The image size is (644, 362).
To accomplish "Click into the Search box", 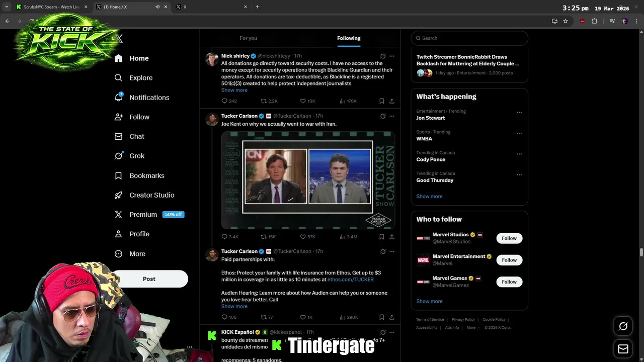I will click(469, 38).
